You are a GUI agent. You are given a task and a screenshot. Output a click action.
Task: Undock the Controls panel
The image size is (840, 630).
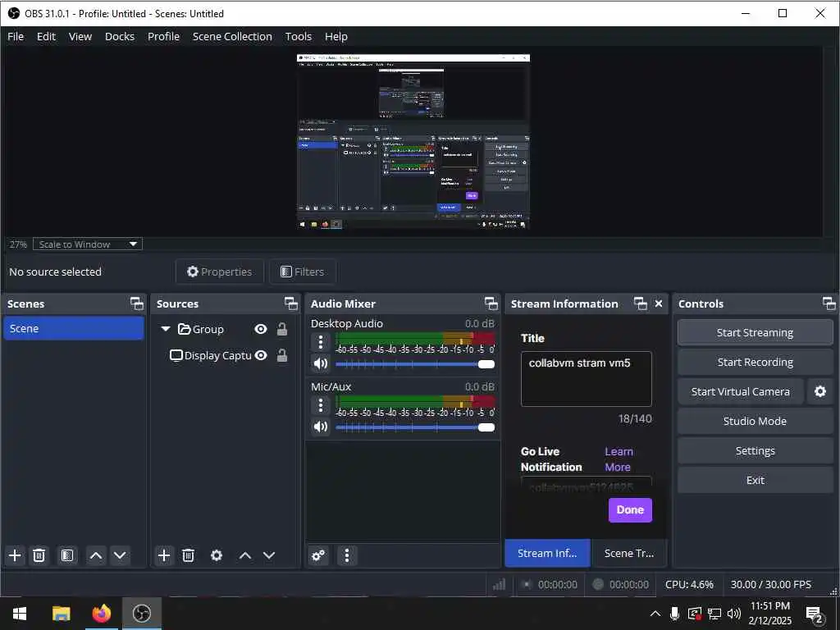point(829,304)
